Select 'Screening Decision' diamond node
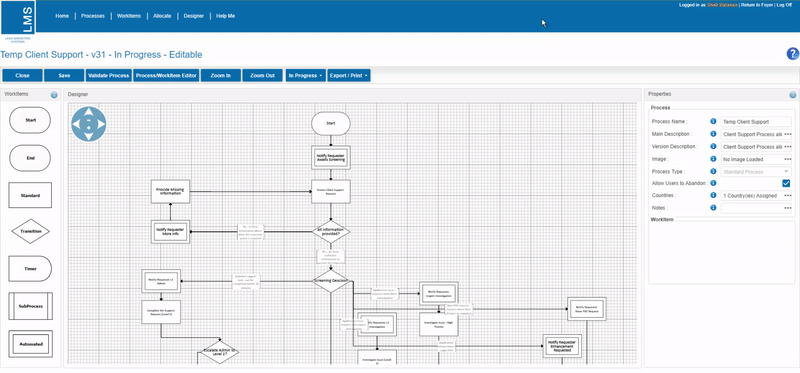This screenshot has width=800, height=373. (x=331, y=281)
